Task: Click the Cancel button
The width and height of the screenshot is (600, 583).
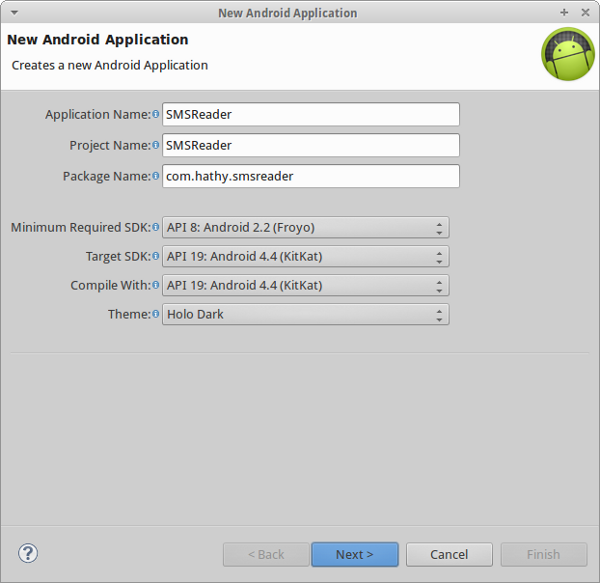Action: 449,554
